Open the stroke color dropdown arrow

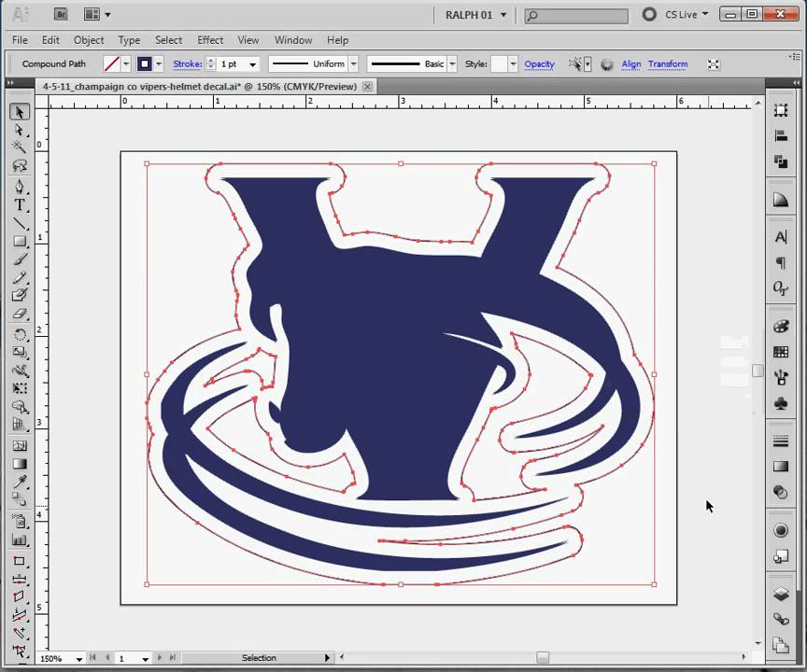[159, 64]
